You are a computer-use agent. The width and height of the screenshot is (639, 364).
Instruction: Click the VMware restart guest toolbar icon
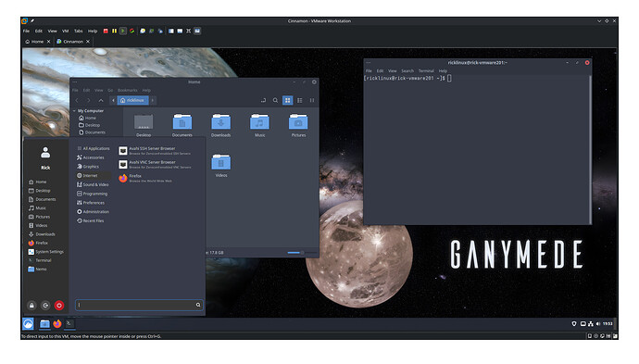pyautogui.click(x=132, y=31)
